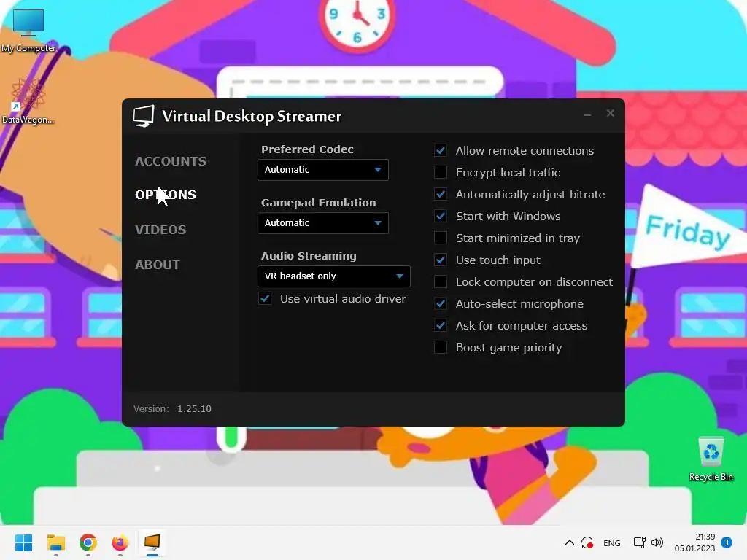The height and width of the screenshot is (560, 747).
Task: Click the Preferred Codec label
Action: coord(307,149)
